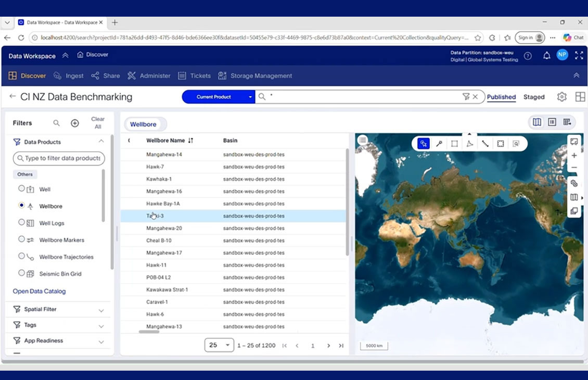Screen dimensions: 588x380
Task: Click the table's horizontal scrollbar
Action: pyautogui.click(x=149, y=332)
